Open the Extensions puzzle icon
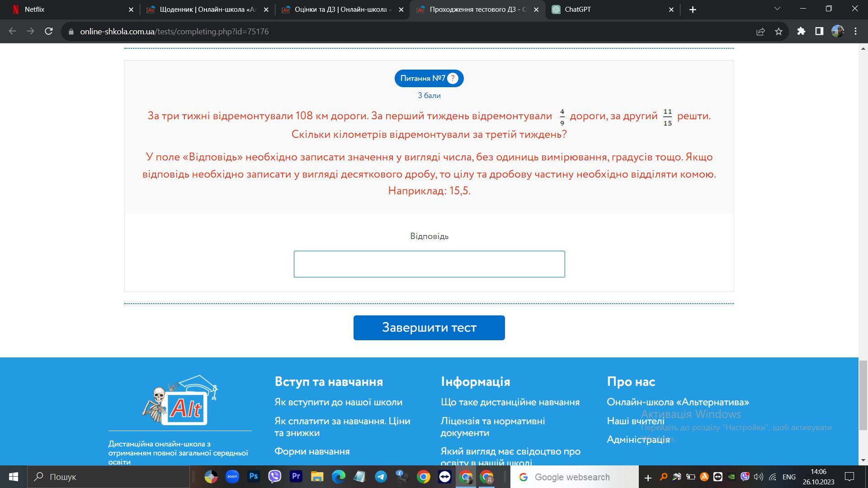The image size is (868, 488). (801, 31)
